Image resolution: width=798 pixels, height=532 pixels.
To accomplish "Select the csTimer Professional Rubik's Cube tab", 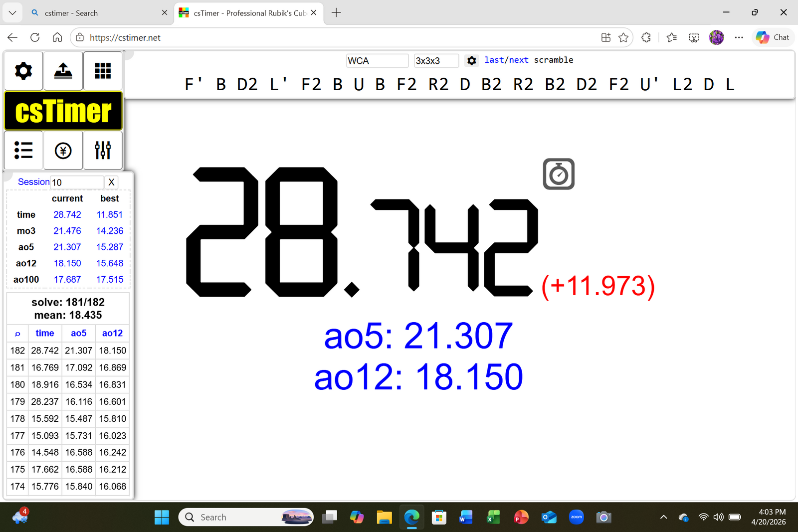I will [248, 13].
